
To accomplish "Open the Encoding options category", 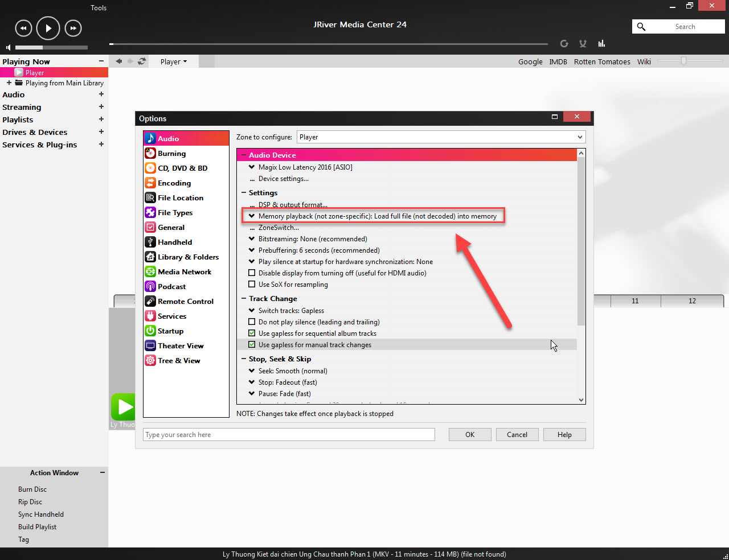I will 186,183.
